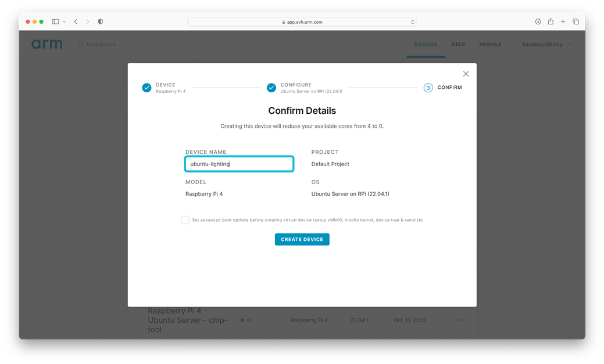
Task: Click the 'Default Project' value
Action: (x=330, y=164)
